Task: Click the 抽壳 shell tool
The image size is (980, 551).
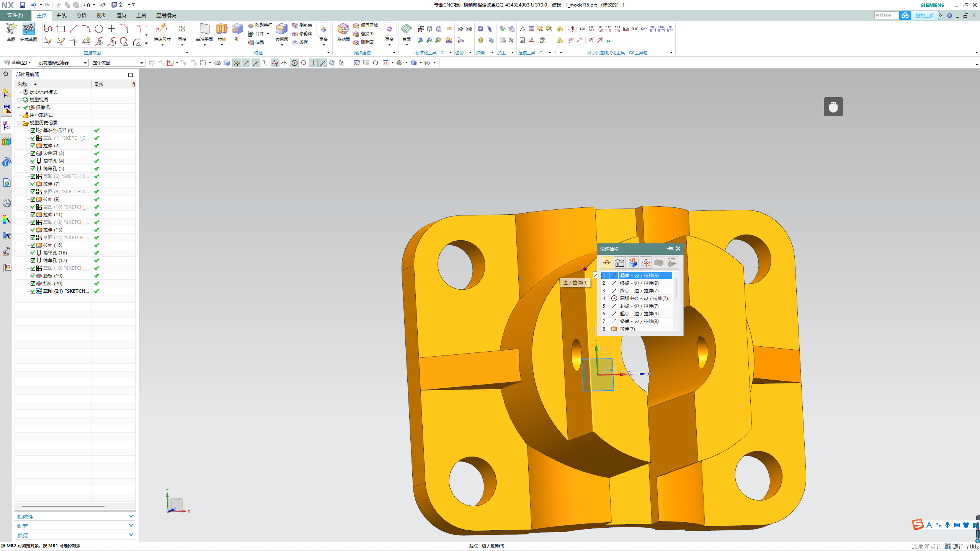Action: pos(256,42)
